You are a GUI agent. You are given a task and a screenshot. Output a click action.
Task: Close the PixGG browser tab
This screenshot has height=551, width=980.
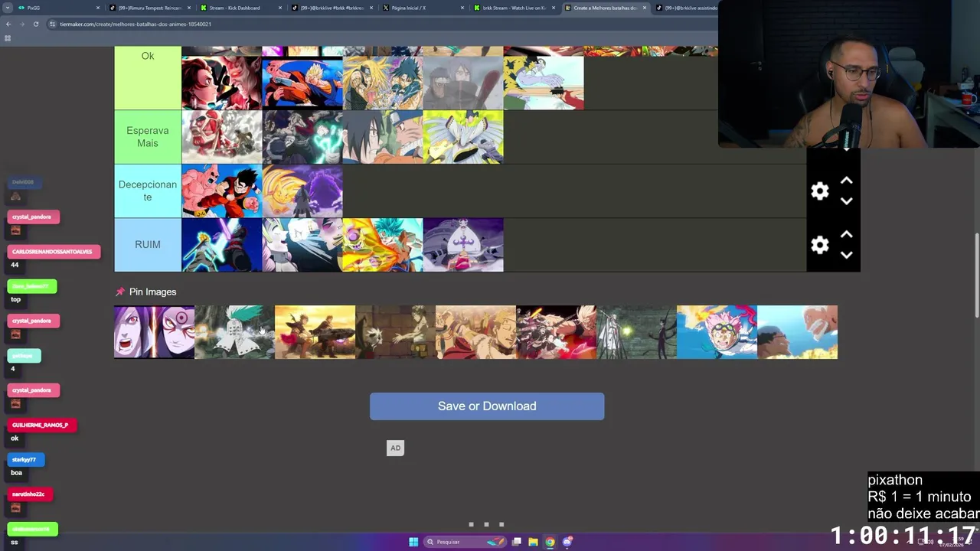(98, 8)
